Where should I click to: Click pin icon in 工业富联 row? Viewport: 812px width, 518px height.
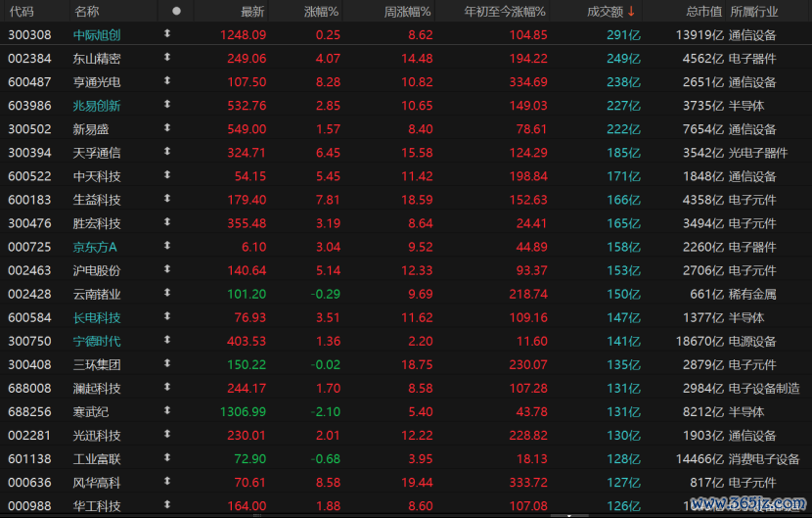pos(167,457)
